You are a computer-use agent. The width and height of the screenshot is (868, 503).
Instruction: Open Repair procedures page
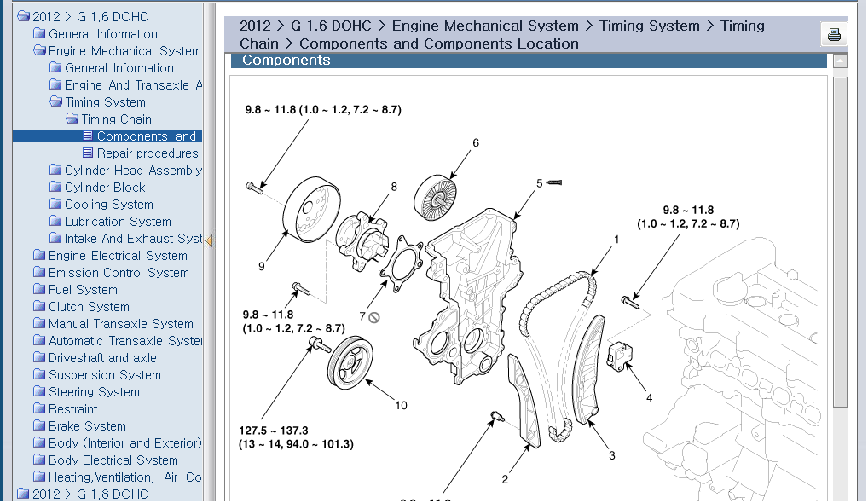pyautogui.click(x=148, y=153)
